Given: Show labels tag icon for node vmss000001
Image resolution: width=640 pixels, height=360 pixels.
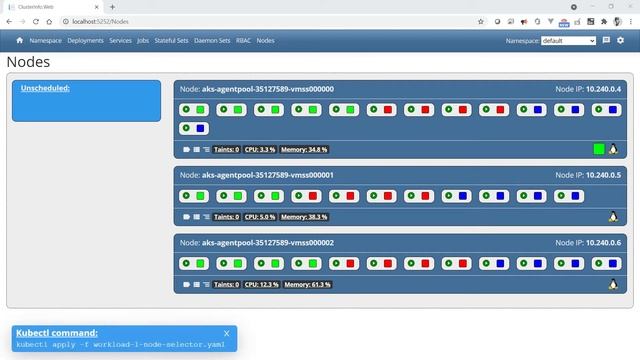Looking at the screenshot, I should click(187, 217).
